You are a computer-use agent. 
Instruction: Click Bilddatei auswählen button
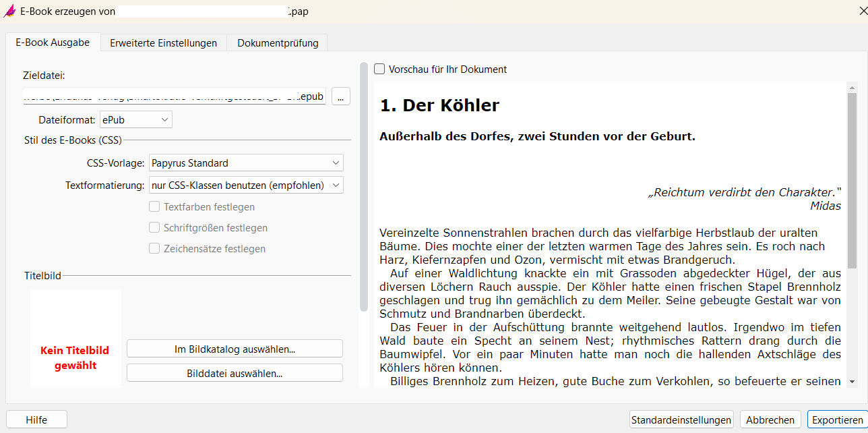tap(235, 373)
